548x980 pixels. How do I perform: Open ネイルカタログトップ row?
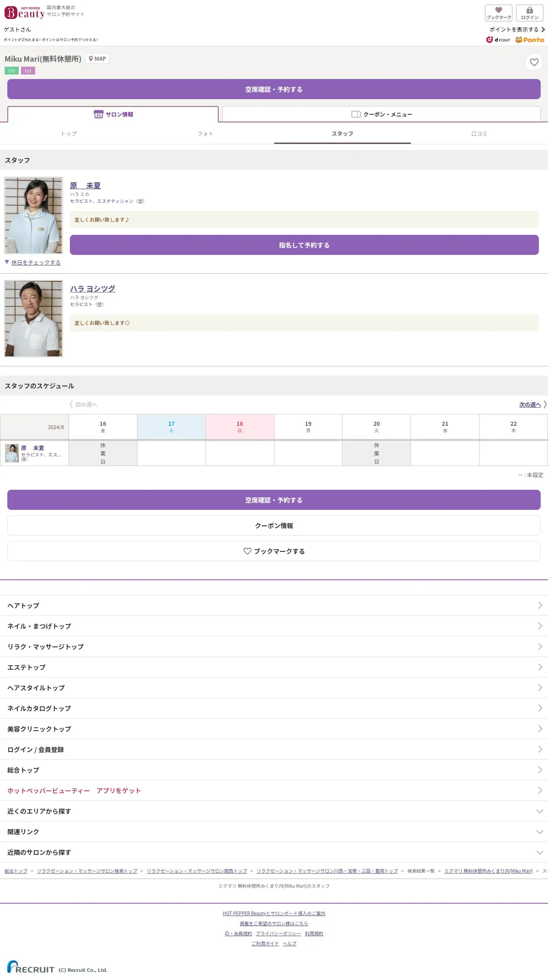click(274, 708)
